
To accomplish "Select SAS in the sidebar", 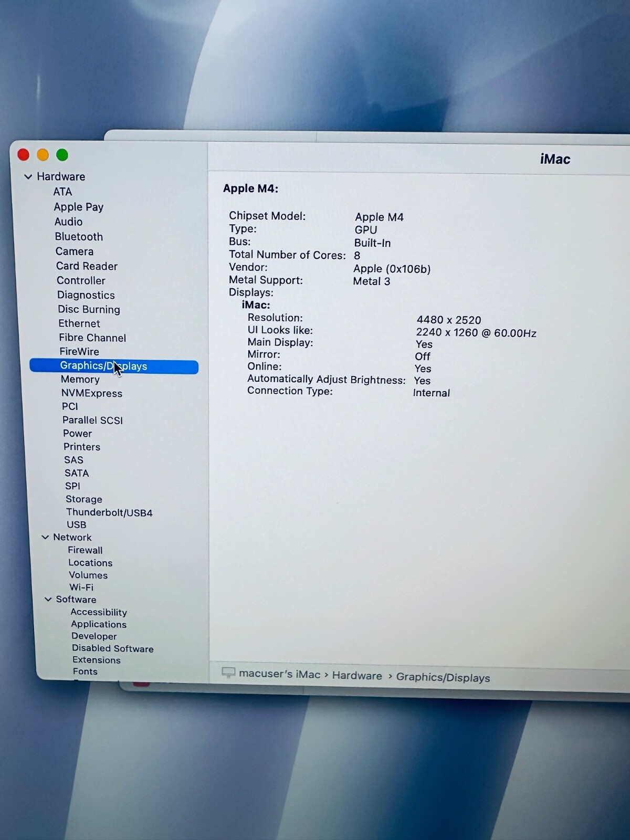I will pos(74,460).
